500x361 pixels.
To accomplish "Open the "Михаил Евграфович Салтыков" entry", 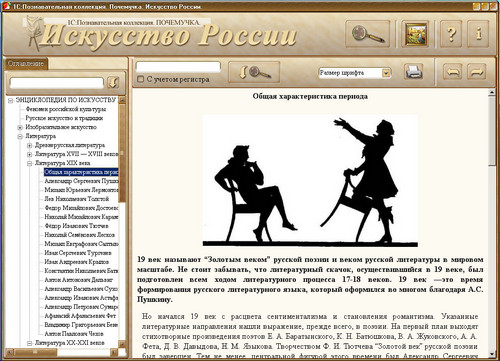I will point(82,244).
